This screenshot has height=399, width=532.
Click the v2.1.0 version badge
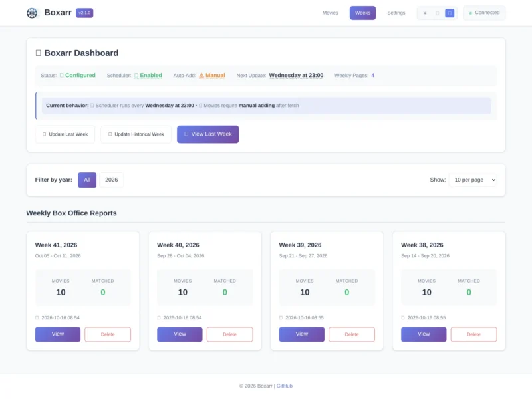click(x=84, y=13)
